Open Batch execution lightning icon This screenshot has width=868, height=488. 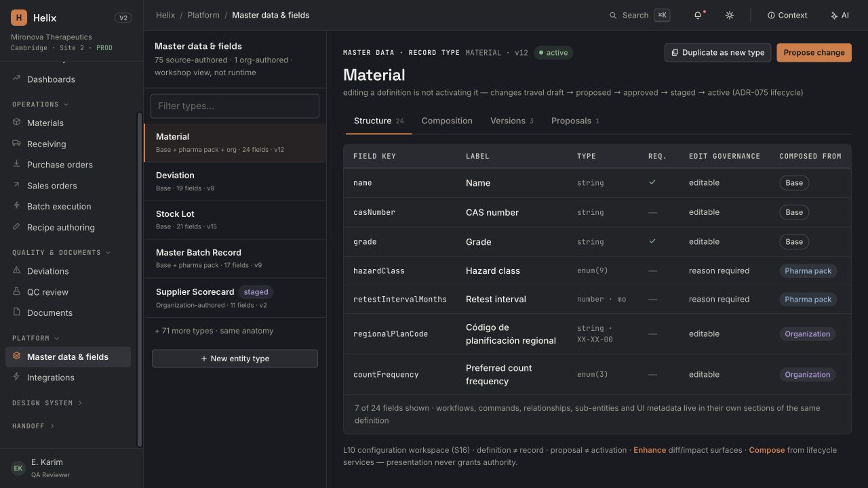point(17,206)
